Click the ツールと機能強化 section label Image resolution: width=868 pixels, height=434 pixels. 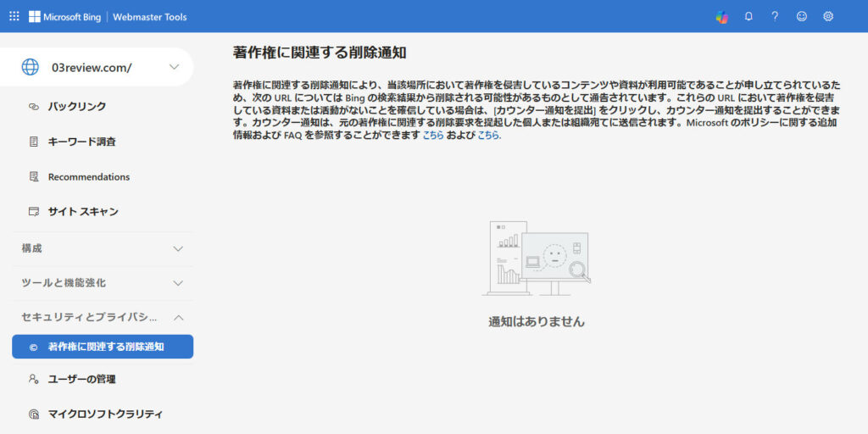coord(64,283)
